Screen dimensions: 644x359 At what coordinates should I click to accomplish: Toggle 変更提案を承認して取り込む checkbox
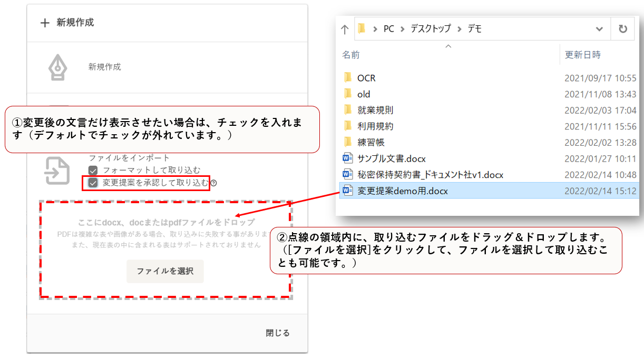[x=93, y=183]
